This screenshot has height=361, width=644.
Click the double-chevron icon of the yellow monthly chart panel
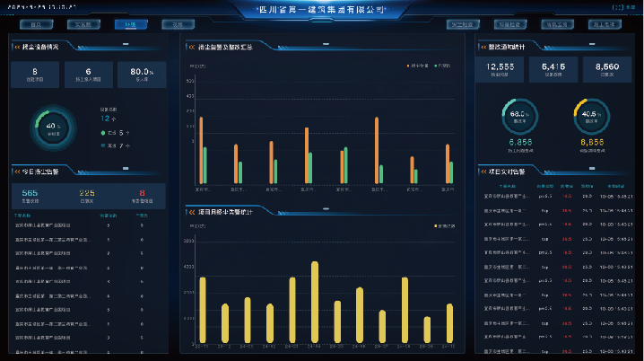click(x=189, y=211)
